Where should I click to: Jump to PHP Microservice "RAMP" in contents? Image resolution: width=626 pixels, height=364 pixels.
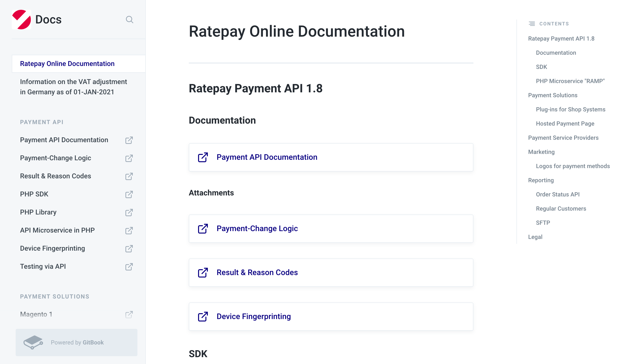[570, 81]
